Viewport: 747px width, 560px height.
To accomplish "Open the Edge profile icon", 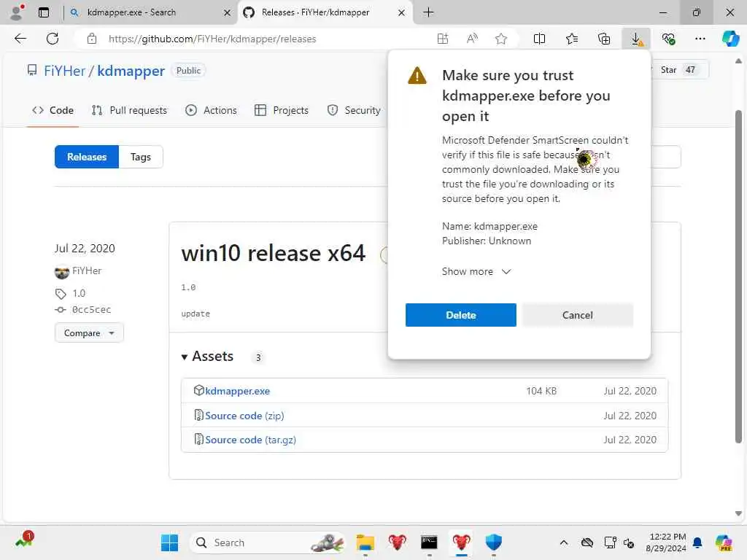I will point(17,12).
